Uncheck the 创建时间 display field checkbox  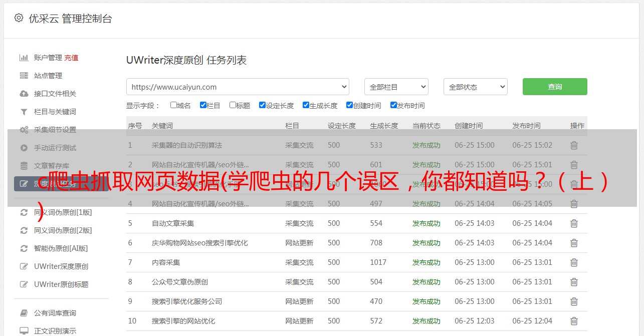(349, 105)
